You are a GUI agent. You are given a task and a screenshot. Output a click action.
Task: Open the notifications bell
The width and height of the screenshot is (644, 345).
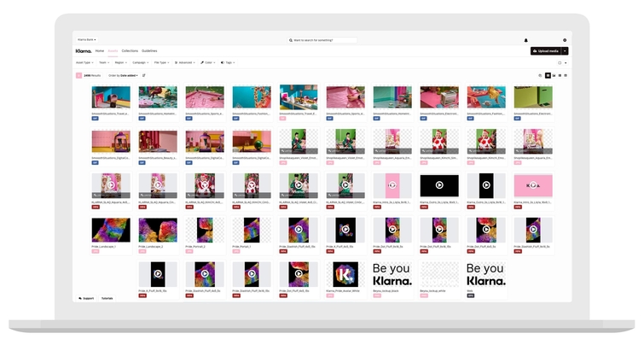(525, 40)
